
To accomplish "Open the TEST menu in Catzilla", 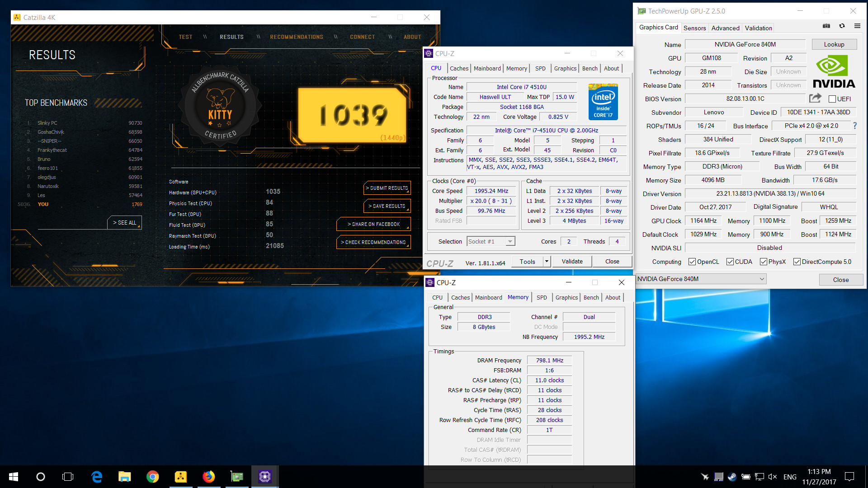I will 185,37.
